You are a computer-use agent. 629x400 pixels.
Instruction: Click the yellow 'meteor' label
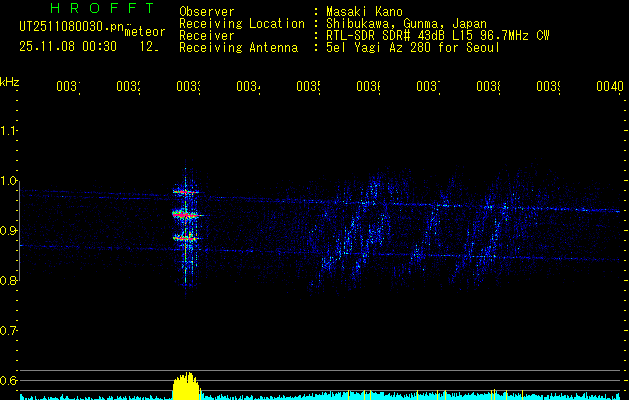[144, 32]
